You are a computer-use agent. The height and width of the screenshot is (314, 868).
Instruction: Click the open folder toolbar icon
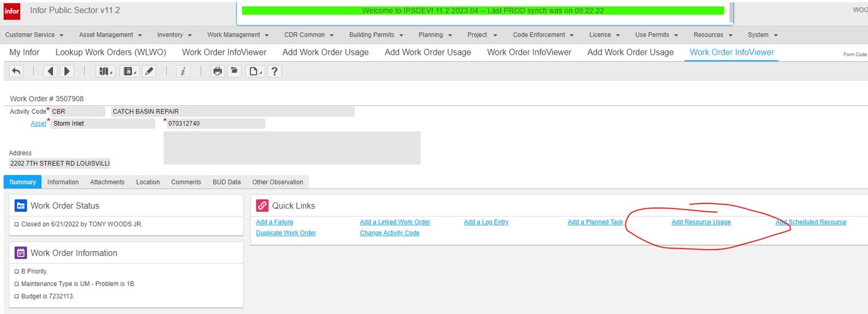coord(234,71)
